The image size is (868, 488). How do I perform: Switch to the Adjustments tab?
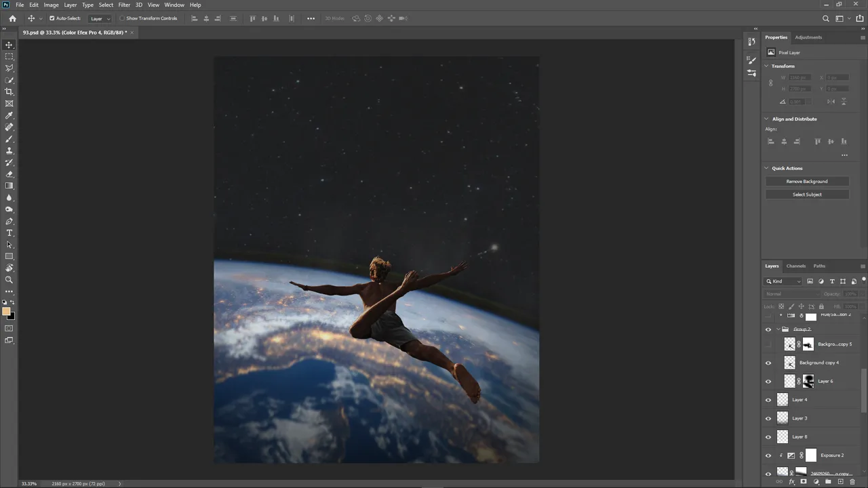coord(808,37)
